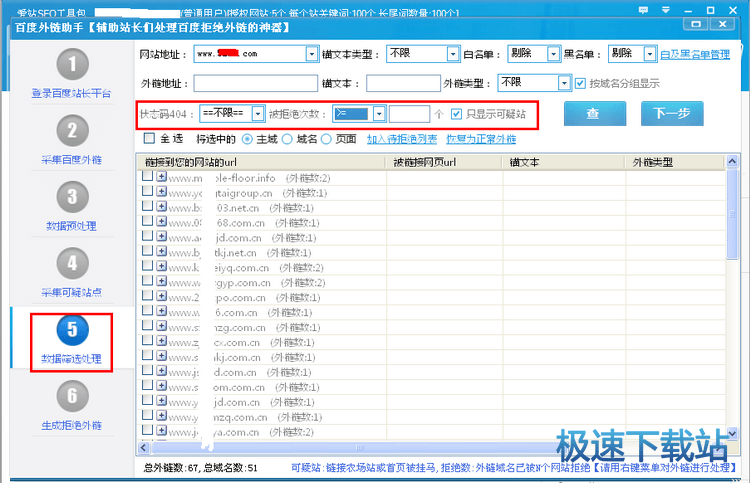Open 采集可疑站点 sidebar label
The width and height of the screenshot is (750, 483).
71,292
